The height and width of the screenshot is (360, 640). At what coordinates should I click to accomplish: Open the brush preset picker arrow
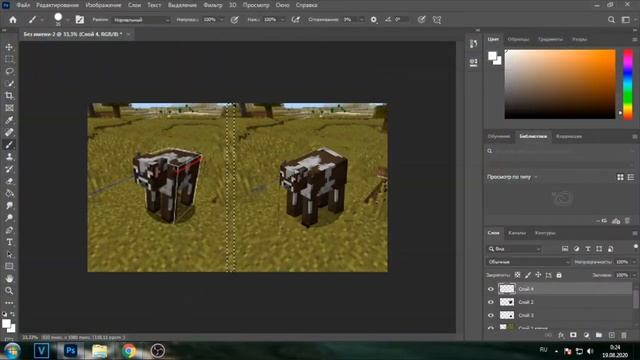[x=67, y=20]
